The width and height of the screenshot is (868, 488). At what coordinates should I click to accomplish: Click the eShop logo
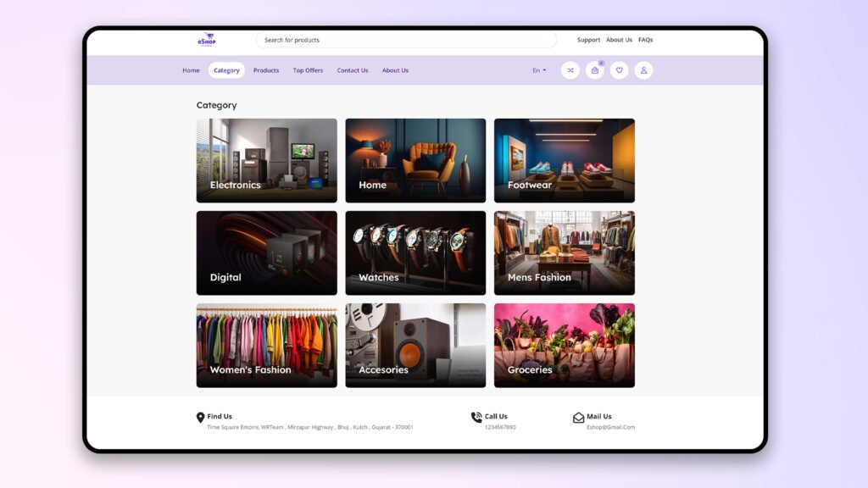click(x=206, y=40)
